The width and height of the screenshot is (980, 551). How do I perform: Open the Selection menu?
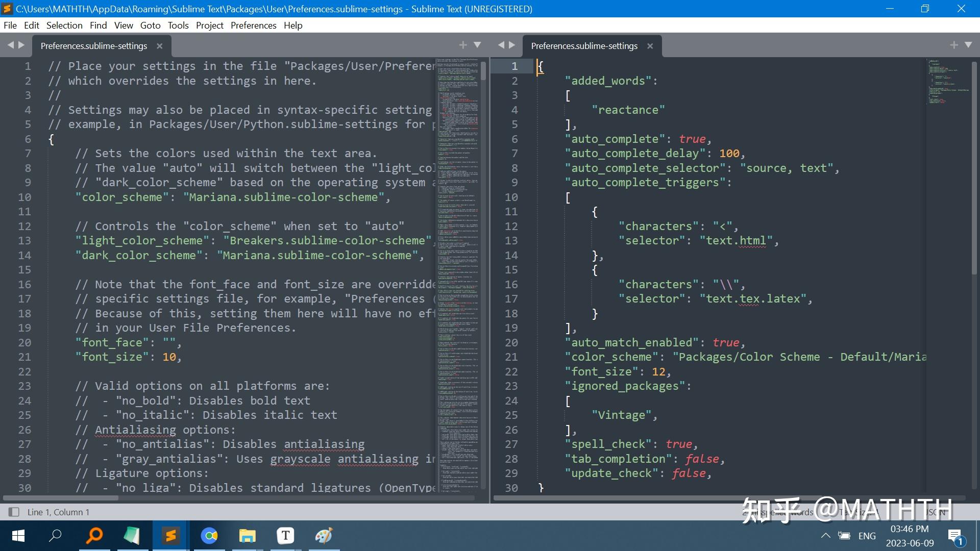64,25
